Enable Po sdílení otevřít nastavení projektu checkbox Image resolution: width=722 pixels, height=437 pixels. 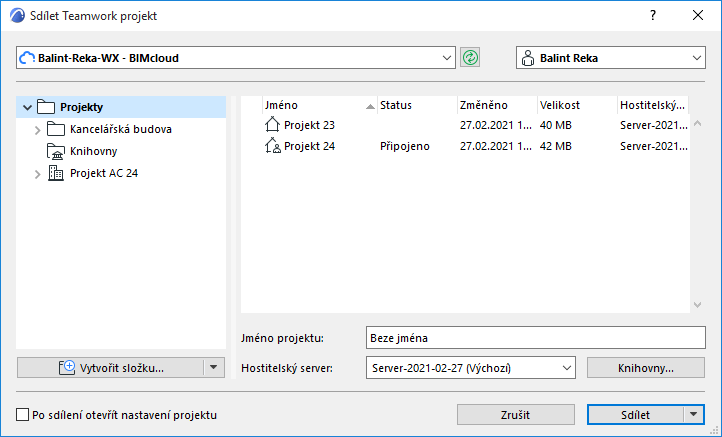(x=22, y=414)
